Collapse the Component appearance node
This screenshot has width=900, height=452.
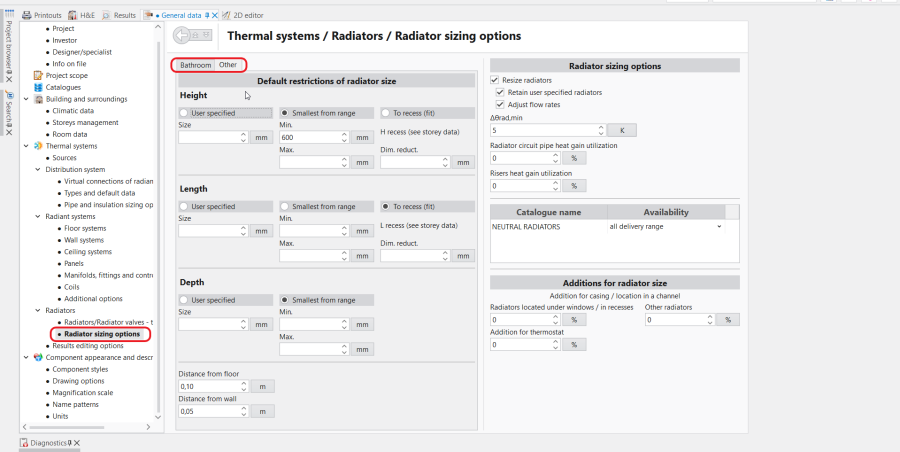26,357
